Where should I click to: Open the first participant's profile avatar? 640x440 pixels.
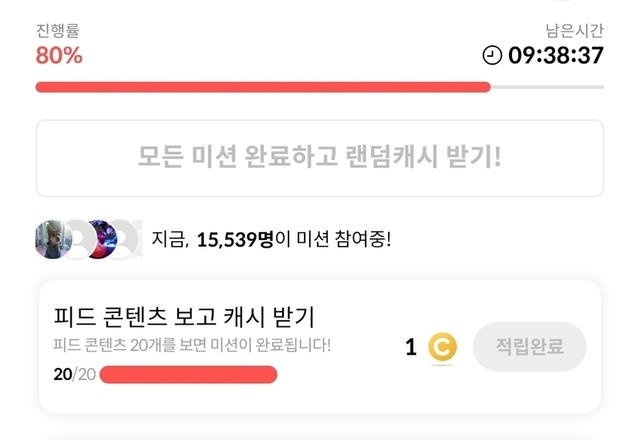[52, 238]
